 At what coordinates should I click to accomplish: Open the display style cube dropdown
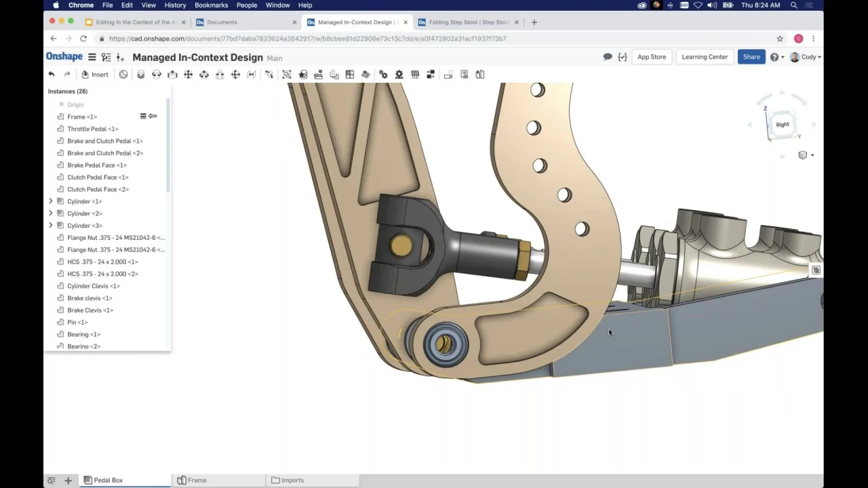pos(806,155)
